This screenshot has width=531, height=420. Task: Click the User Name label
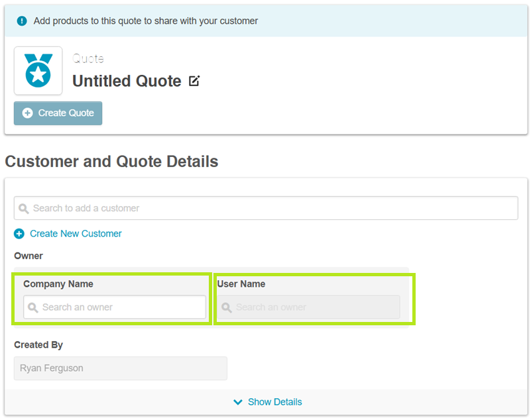pos(241,284)
